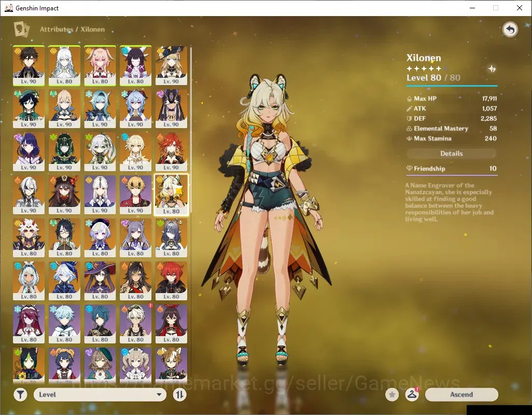Select Raiden Shogun's portrait
Viewport: 532px width, 415px height.
(x=29, y=151)
